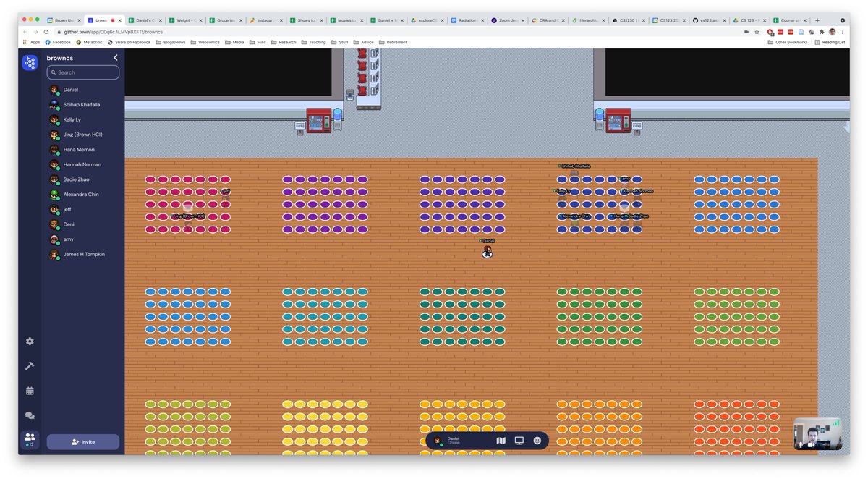
Task: Collapse the browncs participant panel
Action: (115, 57)
